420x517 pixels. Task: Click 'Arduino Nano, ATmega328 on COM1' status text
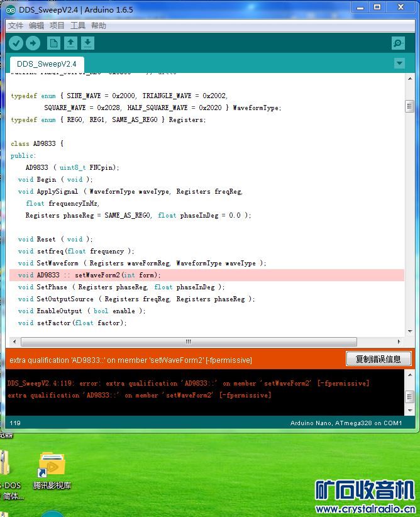pos(346,423)
